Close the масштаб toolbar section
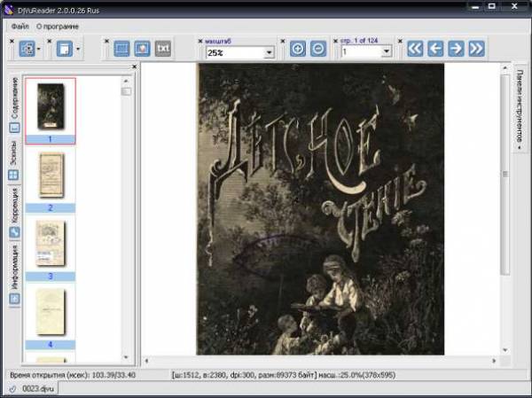Image resolution: width=532 pixels, height=398 pixels. 200,41
